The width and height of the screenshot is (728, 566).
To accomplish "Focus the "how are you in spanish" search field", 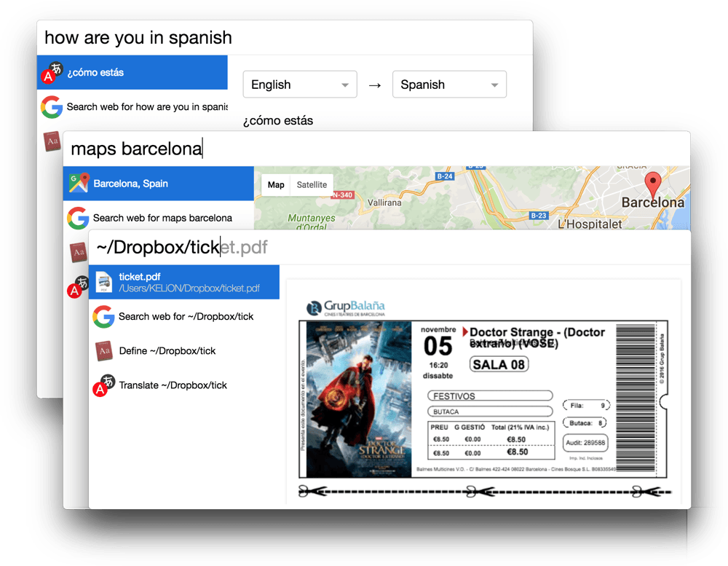I will click(x=285, y=38).
